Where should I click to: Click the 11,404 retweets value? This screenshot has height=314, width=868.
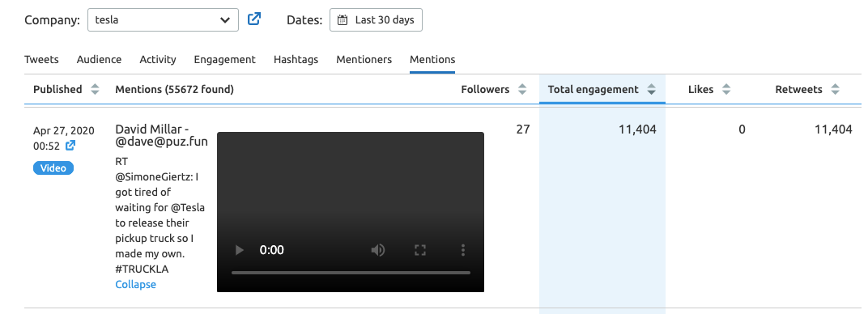[x=833, y=130]
